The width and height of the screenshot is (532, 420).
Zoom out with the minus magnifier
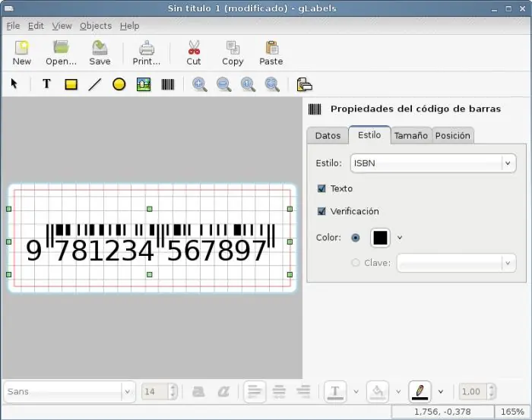(x=224, y=84)
